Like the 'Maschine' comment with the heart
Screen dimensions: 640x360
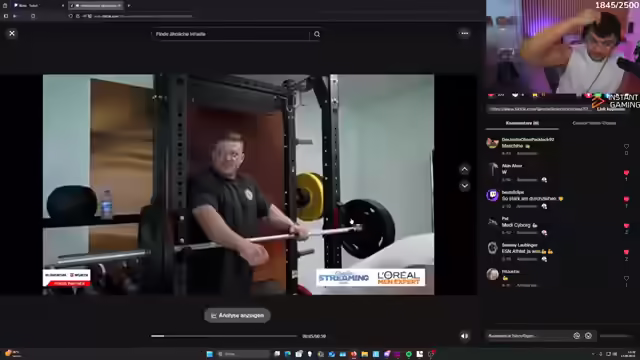tap(626, 146)
